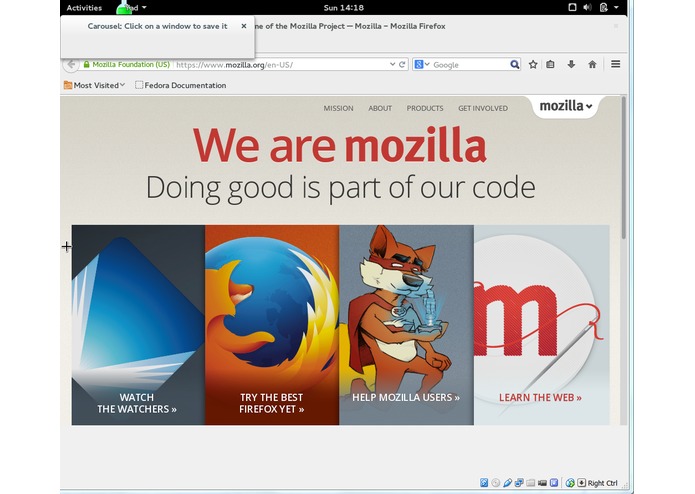695x494 pixels.
Task: Click the power status icon in top bar
Action: (603, 7)
